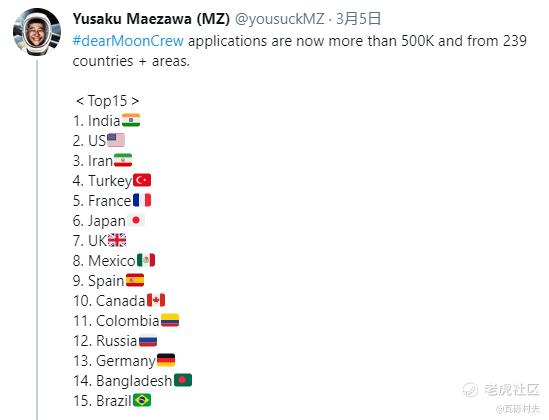
Task: Click the Canada flag emoji
Action: pyautogui.click(x=156, y=300)
